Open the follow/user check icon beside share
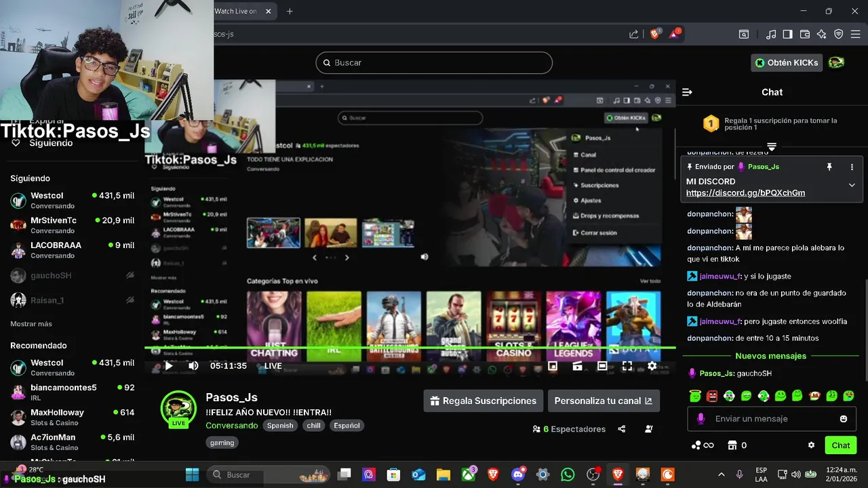This screenshot has width=868, height=488. point(649,429)
